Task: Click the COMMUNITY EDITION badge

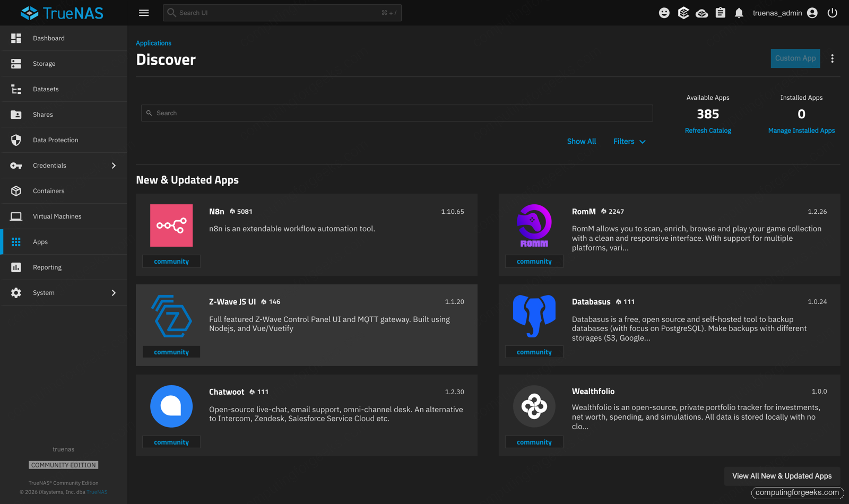Action: coord(64,465)
